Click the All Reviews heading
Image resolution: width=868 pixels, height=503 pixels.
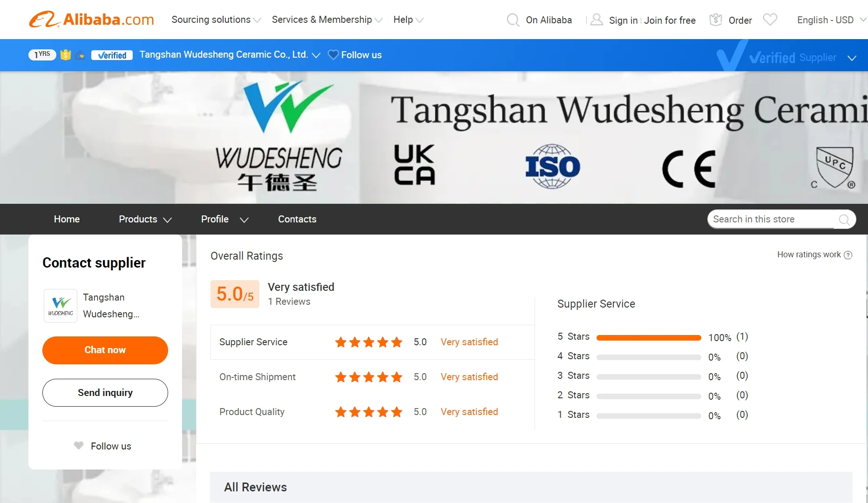tap(255, 487)
